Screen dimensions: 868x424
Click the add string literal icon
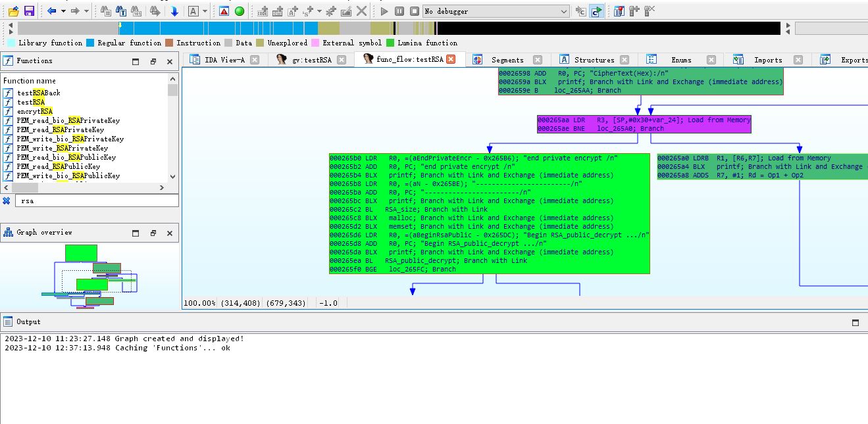(x=293, y=11)
